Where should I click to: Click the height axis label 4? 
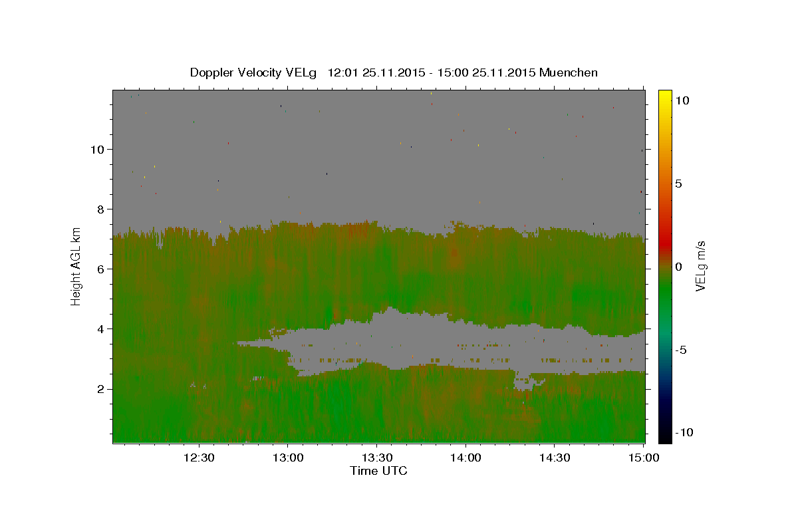coord(100,329)
